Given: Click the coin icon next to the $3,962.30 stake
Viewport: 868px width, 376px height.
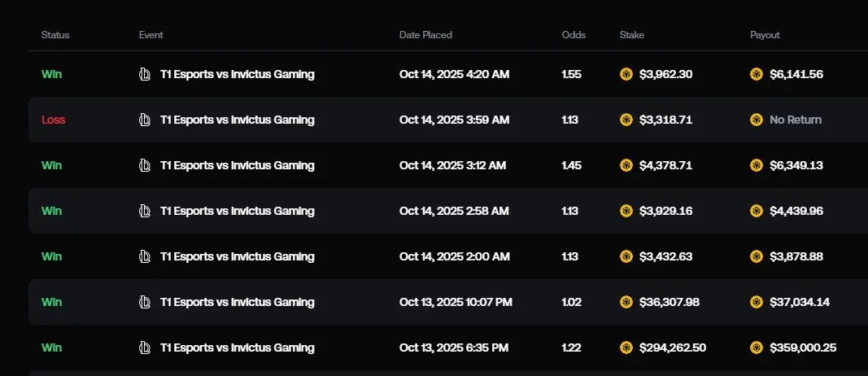Looking at the screenshot, I should click(626, 74).
